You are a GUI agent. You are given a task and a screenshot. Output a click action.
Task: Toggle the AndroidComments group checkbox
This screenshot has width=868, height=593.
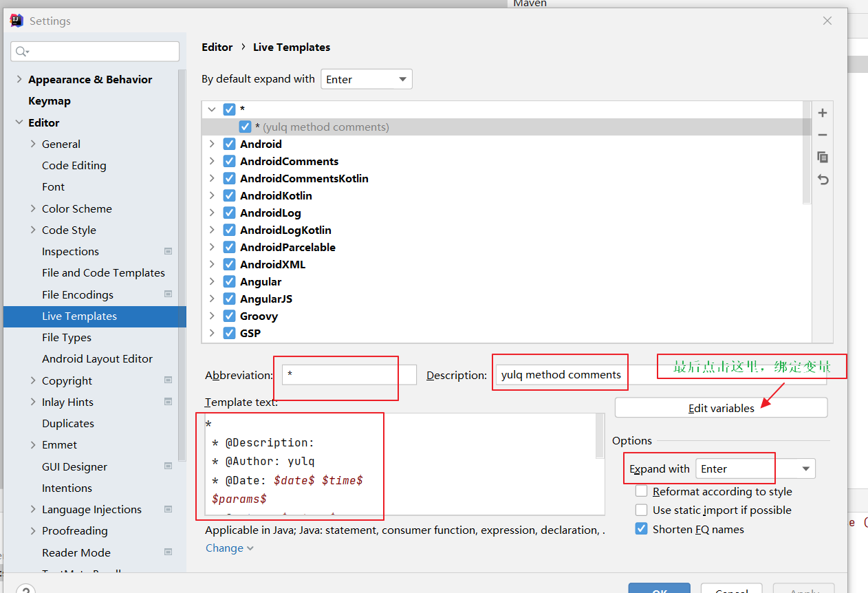[x=230, y=161]
